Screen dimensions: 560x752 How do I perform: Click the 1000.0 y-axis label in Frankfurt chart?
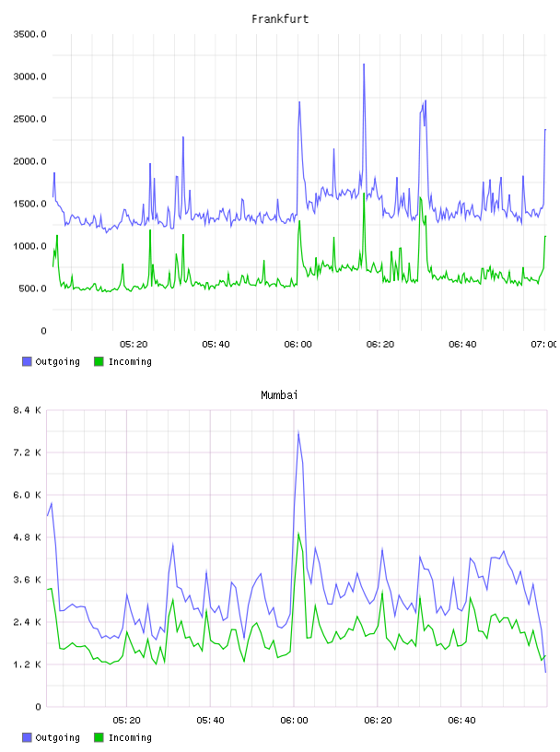[29, 246]
